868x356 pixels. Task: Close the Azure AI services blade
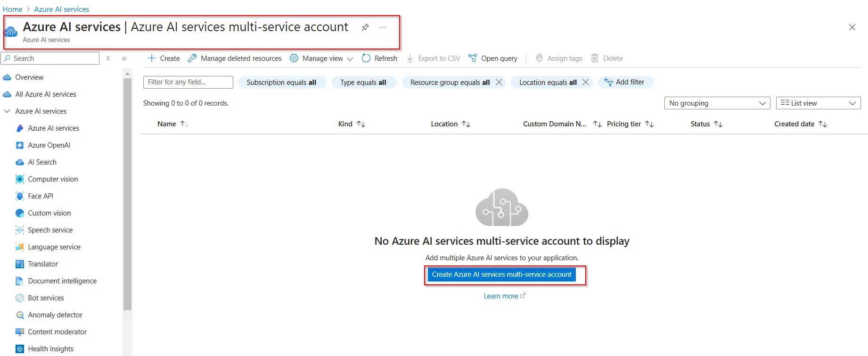coord(852,27)
